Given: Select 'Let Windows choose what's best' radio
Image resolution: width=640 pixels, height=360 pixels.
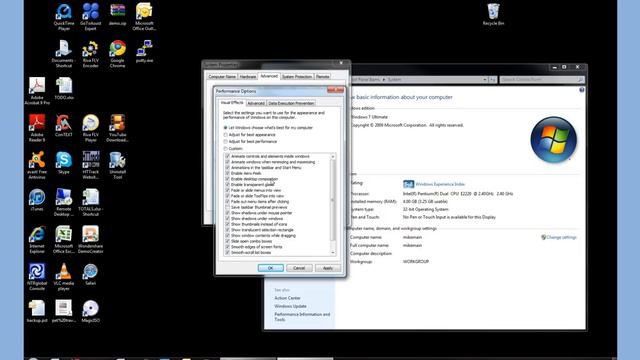Looking at the screenshot, I should (225, 128).
